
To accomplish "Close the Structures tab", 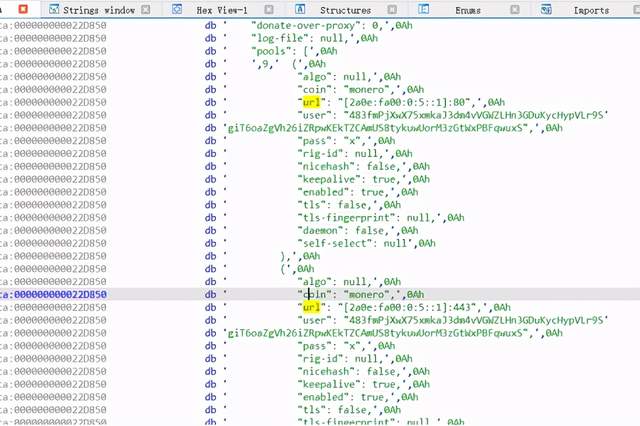I will (x=392, y=9).
